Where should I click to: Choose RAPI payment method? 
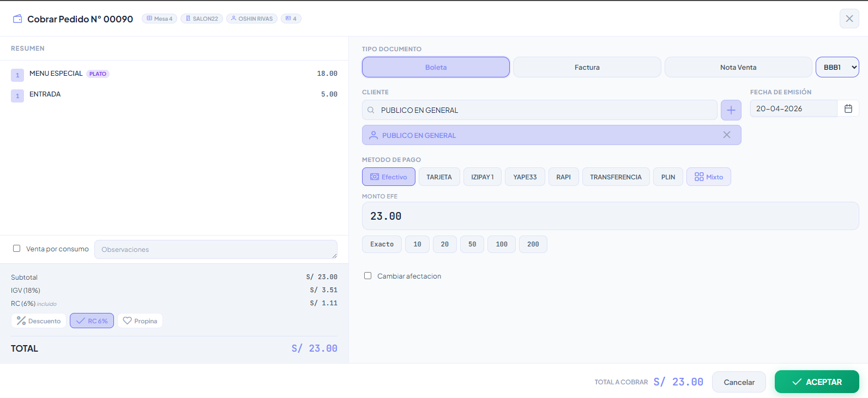click(x=564, y=177)
